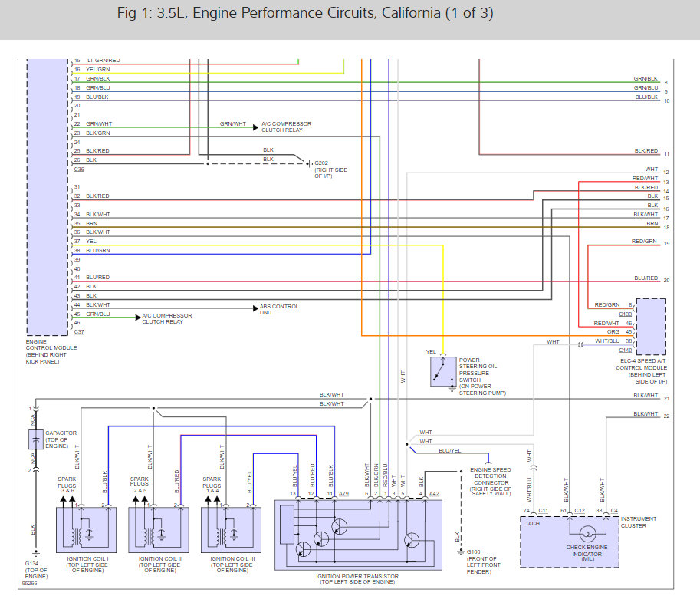Click the SPARK PLUGS 1 & 4 label

coord(212,485)
